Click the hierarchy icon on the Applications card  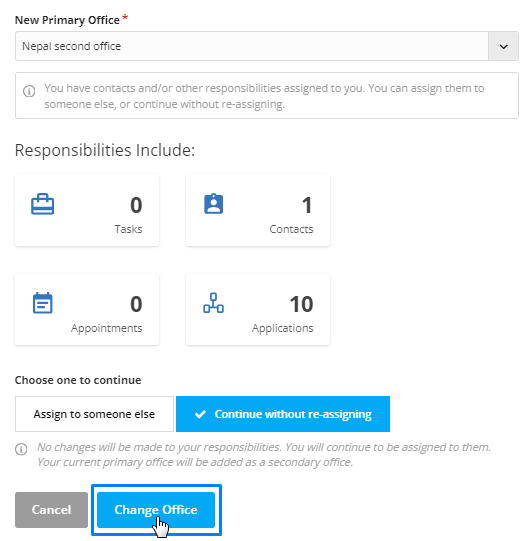[x=213, y=303]
